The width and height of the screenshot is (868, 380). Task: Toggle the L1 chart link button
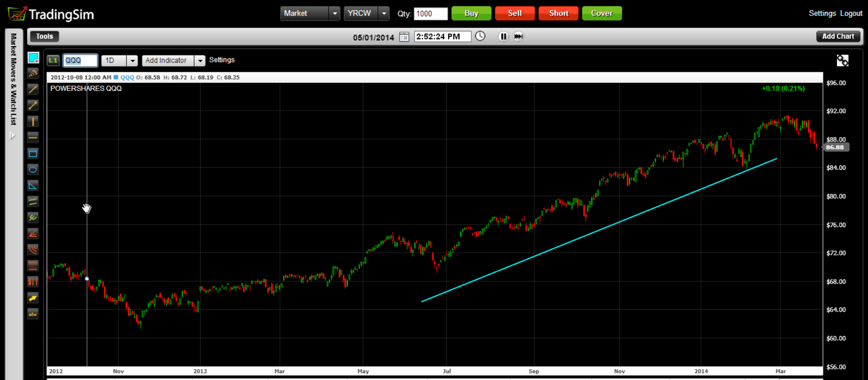coord(53,60)
